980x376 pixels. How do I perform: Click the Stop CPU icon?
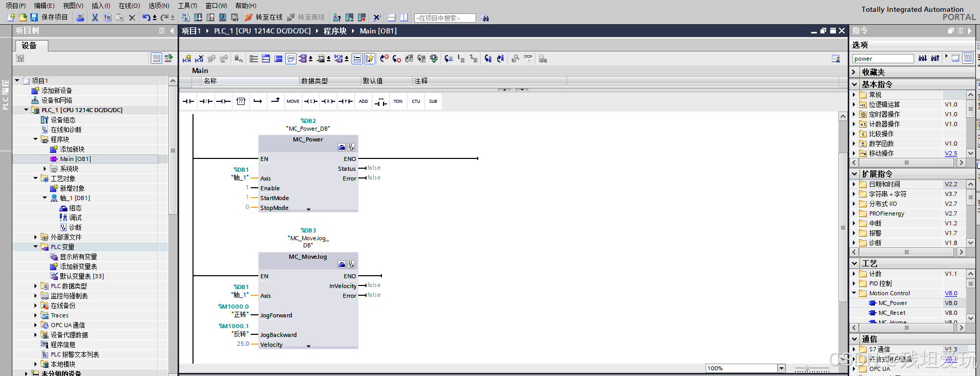point(362,17)
